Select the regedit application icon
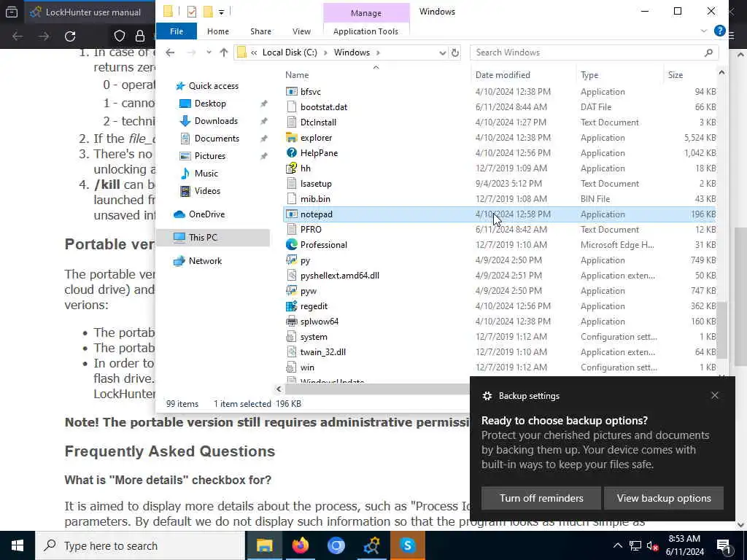 click(x=292, y=306)
